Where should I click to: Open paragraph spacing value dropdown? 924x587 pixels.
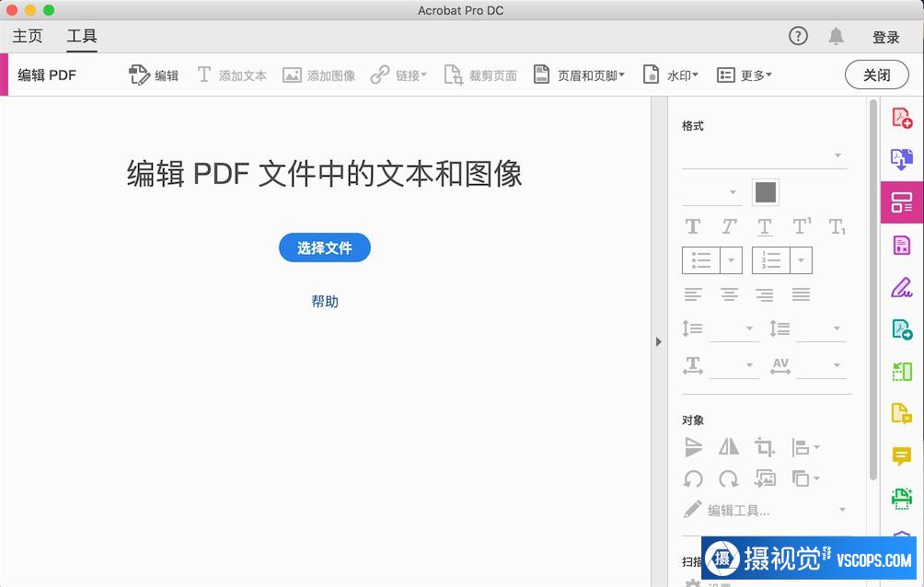pyautogui.click(x=821, y=328)
